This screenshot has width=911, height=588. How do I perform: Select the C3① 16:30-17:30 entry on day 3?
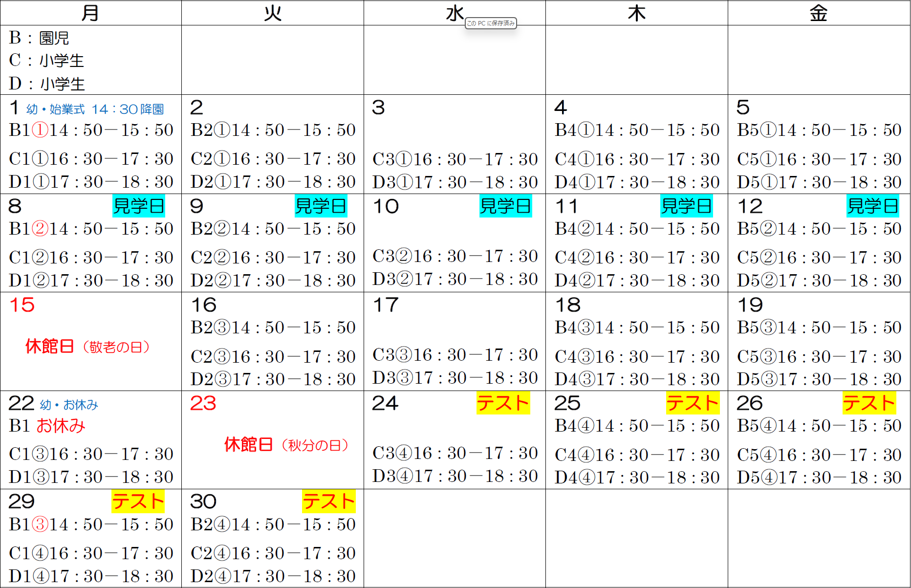point(455,159)
